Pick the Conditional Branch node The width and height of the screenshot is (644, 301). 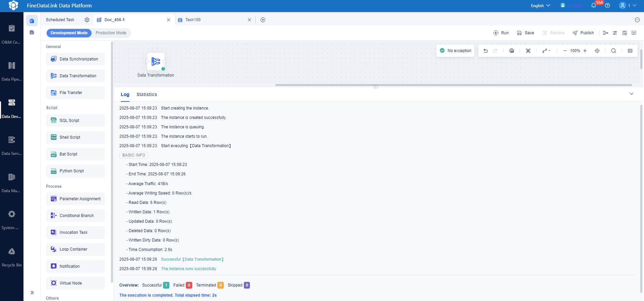pyautogui.click(x=75, y=216)
